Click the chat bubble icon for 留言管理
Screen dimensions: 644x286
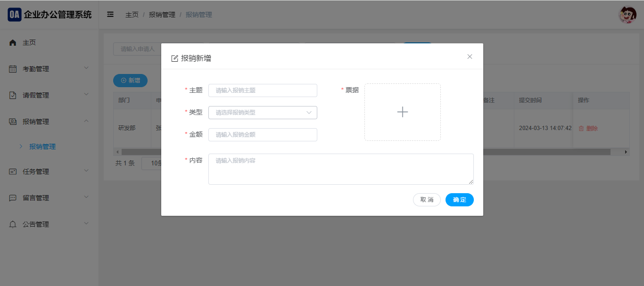click(13, 198)
